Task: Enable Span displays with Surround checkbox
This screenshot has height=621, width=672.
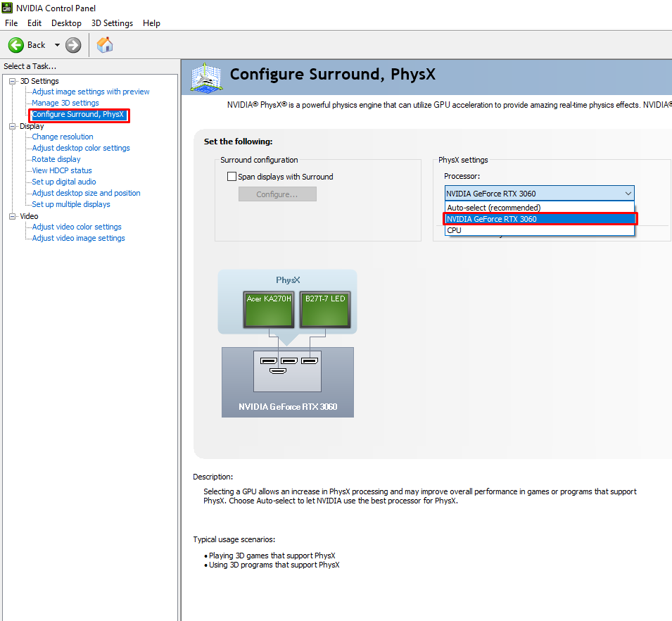Action: [232, 176]
